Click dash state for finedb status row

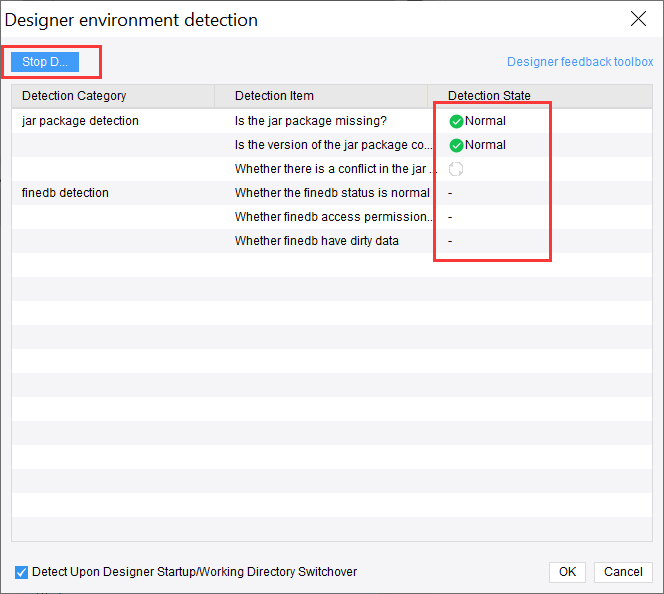pyautogui.click(x=450, y=193)
